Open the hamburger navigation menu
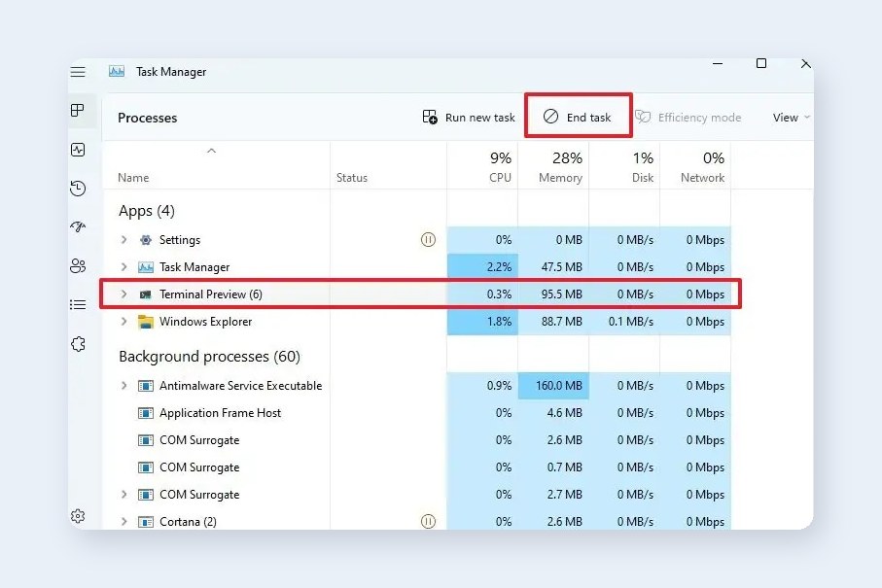 (78, 72)
